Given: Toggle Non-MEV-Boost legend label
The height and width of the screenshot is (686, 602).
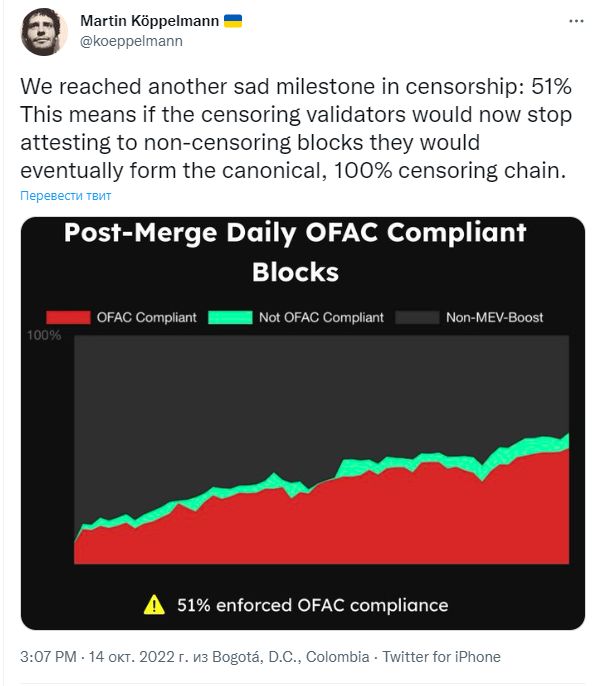Looking at the screenshot, I should pyautogui.click(x=494, y=318).
